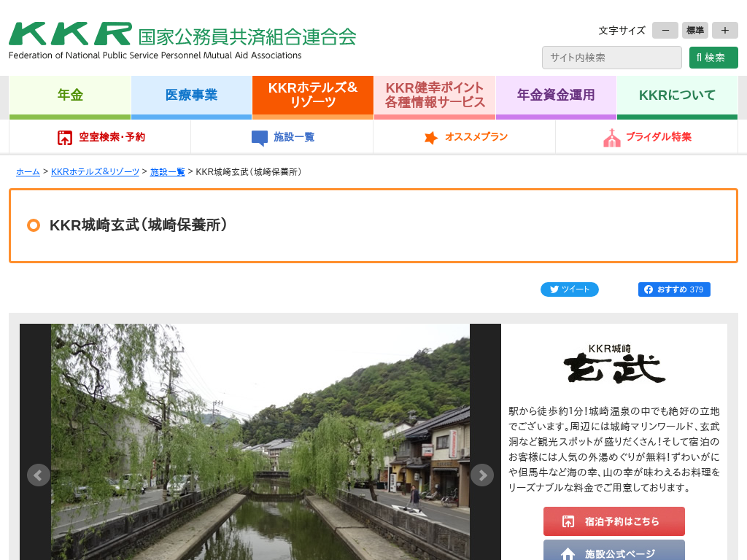The image size is (747, 560).
Task: Click the orange circle bullet beside title
Action: pos(34,225)
